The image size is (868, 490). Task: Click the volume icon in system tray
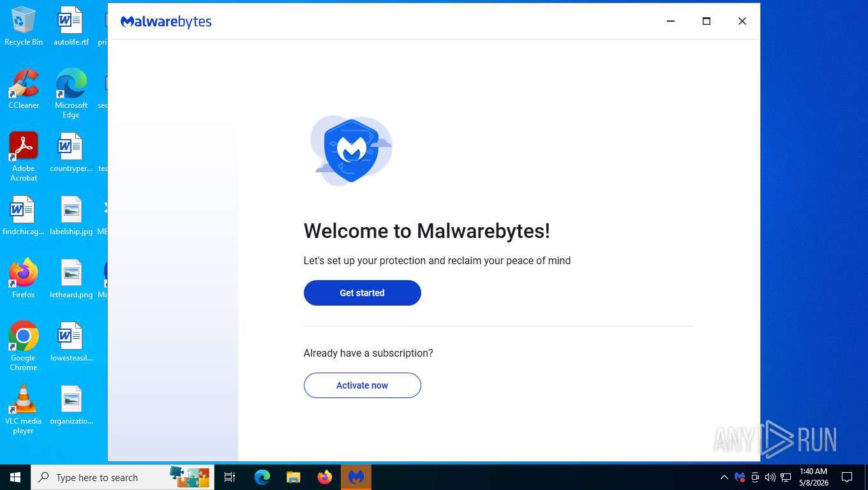770,477
